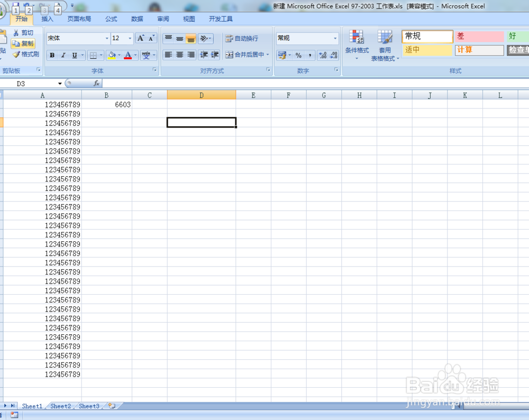Apply the 差 (Bad) cell style

point(479,36)
